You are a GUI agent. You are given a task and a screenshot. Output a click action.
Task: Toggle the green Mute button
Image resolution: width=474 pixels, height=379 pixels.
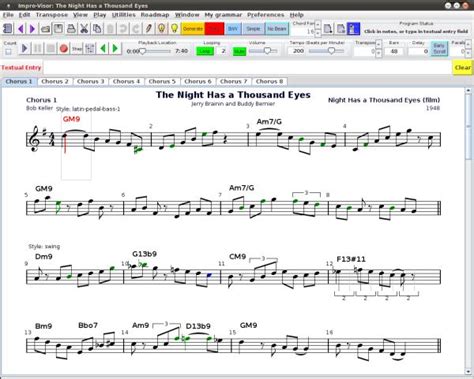pos(239,51)
